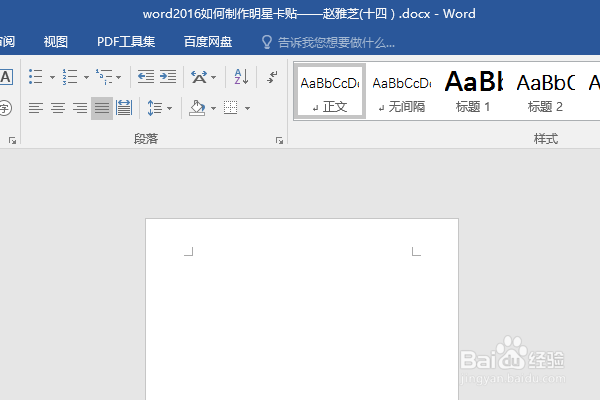600x400 pixels.
Task: Click the enclosed character icon
Action: [x=5, y=108]
